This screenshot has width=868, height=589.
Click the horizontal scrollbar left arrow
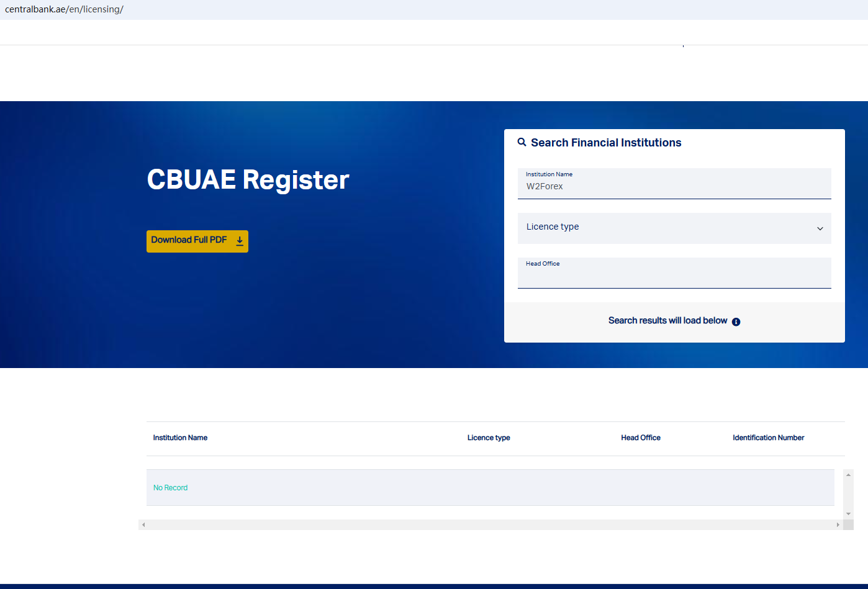click(x=143, y=524)
